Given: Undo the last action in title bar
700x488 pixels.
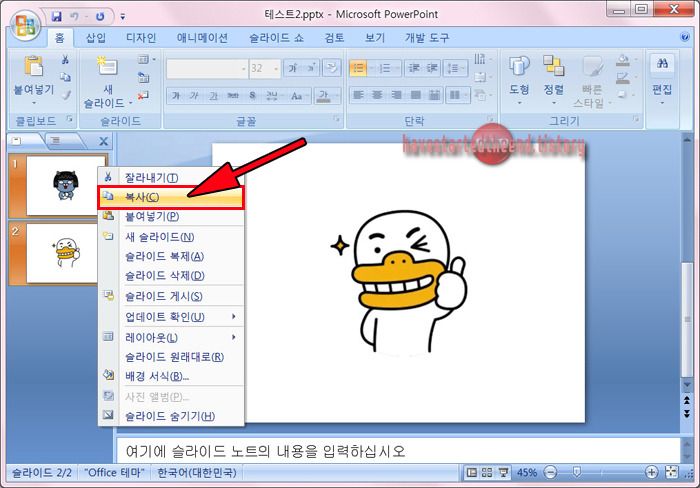Looking at the screenshot, I should [74, 17].
